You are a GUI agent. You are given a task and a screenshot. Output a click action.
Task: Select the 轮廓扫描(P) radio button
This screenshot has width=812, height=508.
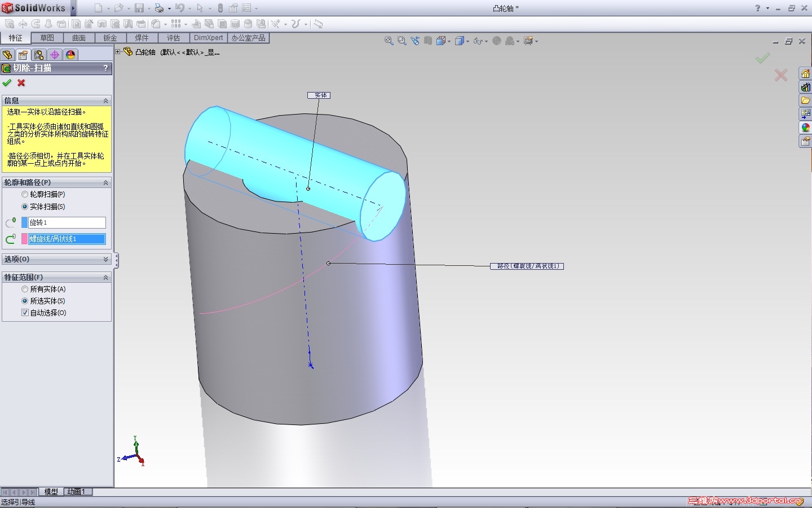pyautogui.click(x=25, y=194)
